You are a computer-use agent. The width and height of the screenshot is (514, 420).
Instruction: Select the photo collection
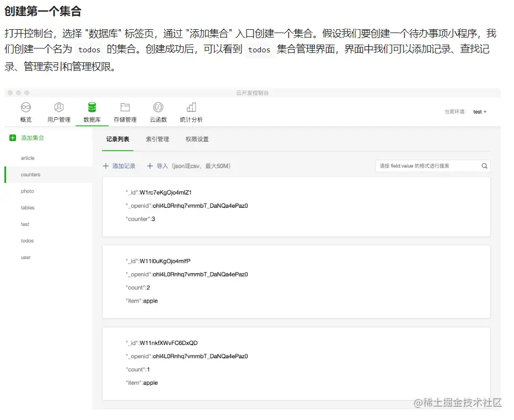coord(27,191)
